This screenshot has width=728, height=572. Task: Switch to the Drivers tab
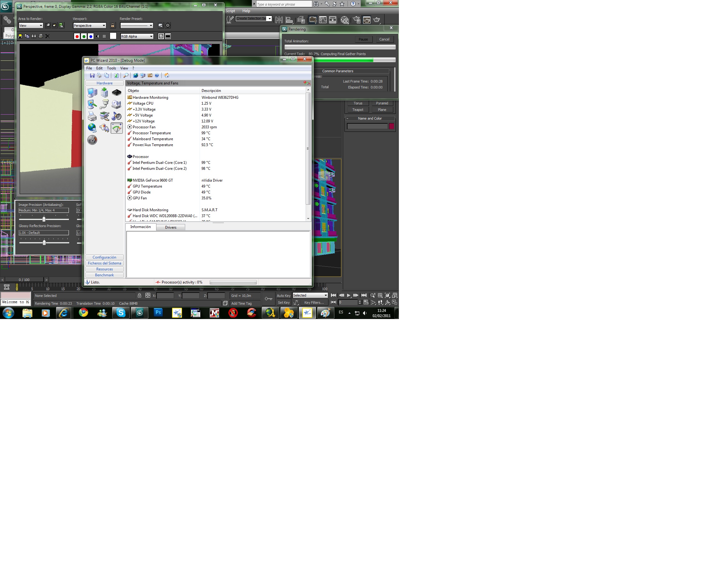[170, 227]
